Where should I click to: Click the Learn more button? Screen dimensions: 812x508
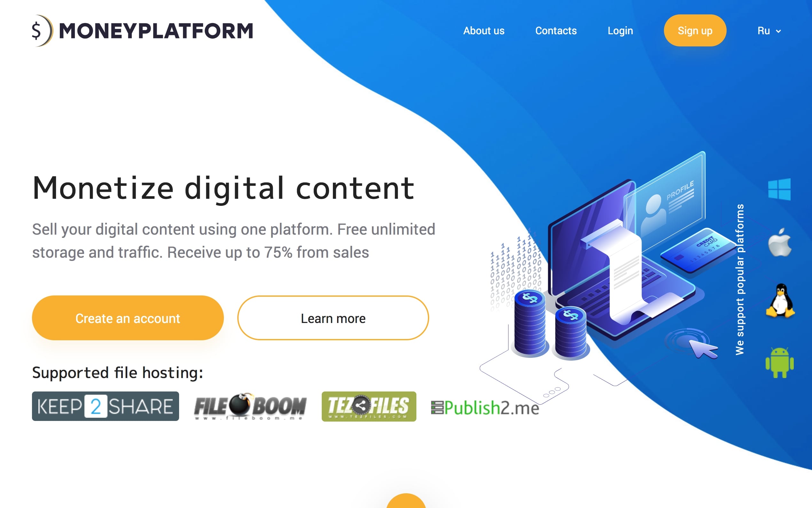coord(333,319)
